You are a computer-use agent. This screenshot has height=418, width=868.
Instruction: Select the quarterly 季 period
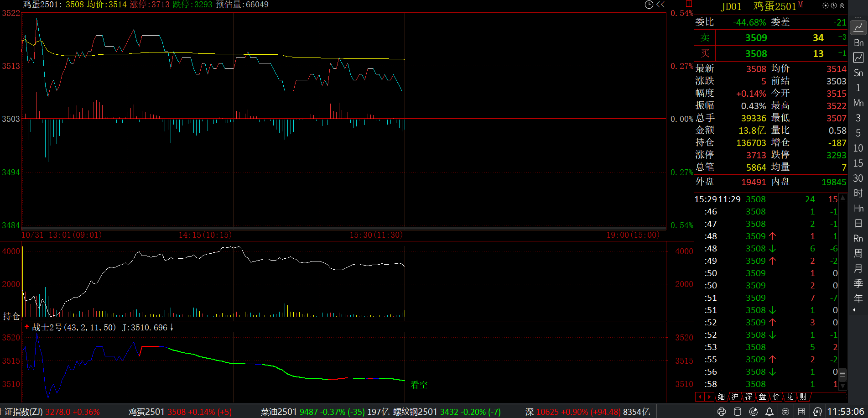click(858, 283)
